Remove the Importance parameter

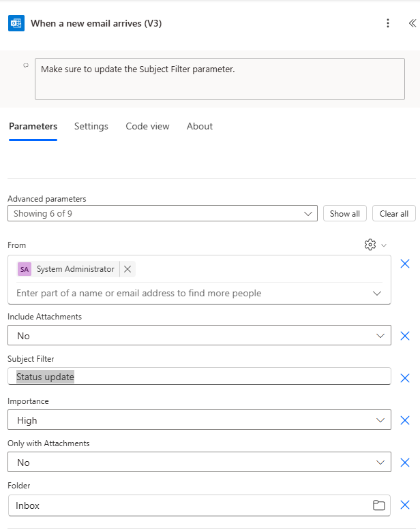tap(405, 420)
